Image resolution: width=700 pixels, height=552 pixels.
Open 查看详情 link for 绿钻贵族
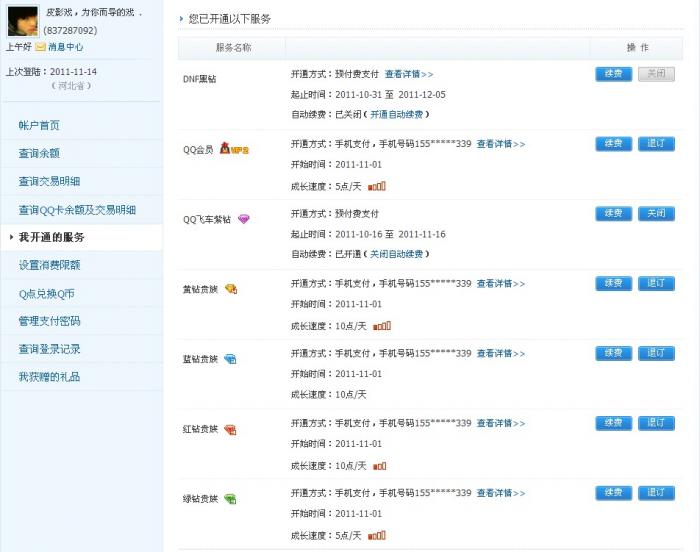501,493
